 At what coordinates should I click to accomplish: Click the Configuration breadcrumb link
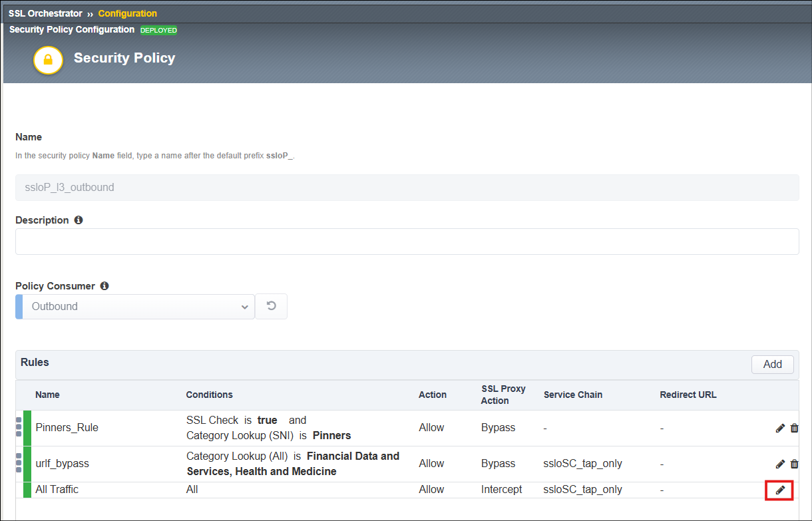tap(128, 13)
